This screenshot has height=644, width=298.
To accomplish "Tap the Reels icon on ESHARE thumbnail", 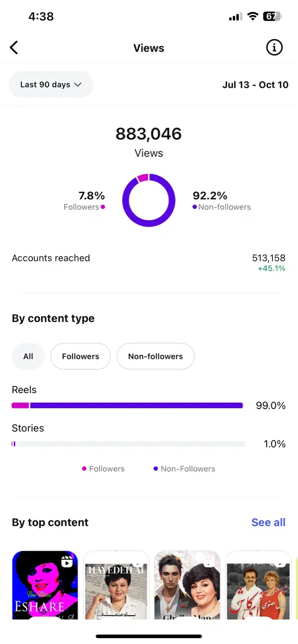I will point(67,562).
